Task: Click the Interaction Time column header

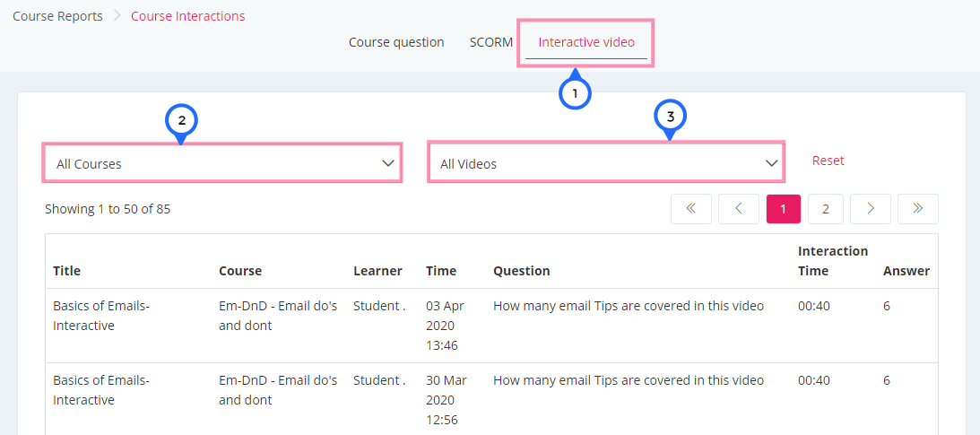Action: pos(833,261)
